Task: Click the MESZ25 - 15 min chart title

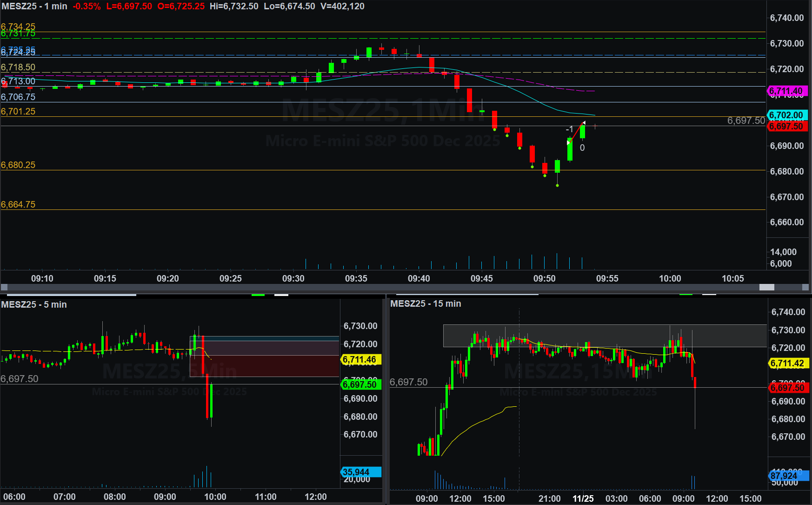Action: tap(426, 303)
